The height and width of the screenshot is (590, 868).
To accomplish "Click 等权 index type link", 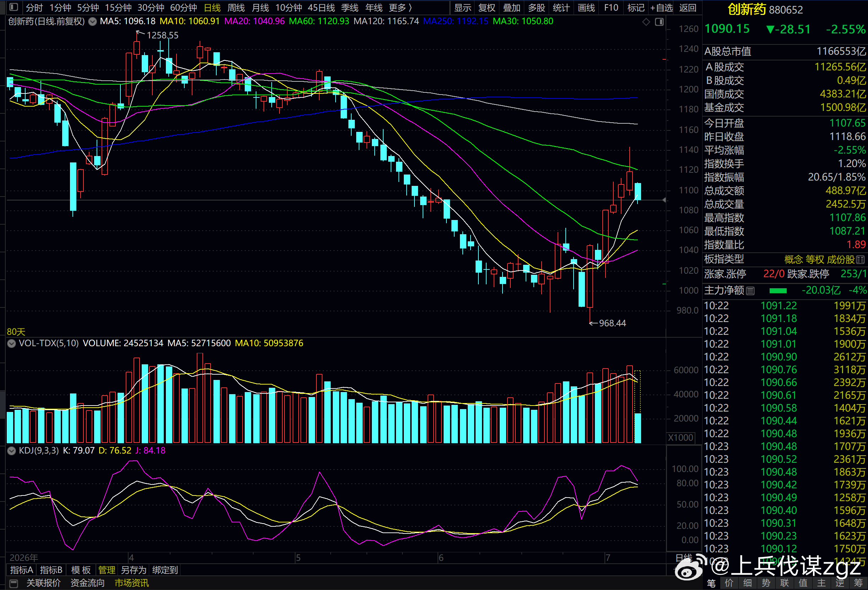I will point(815,259).
